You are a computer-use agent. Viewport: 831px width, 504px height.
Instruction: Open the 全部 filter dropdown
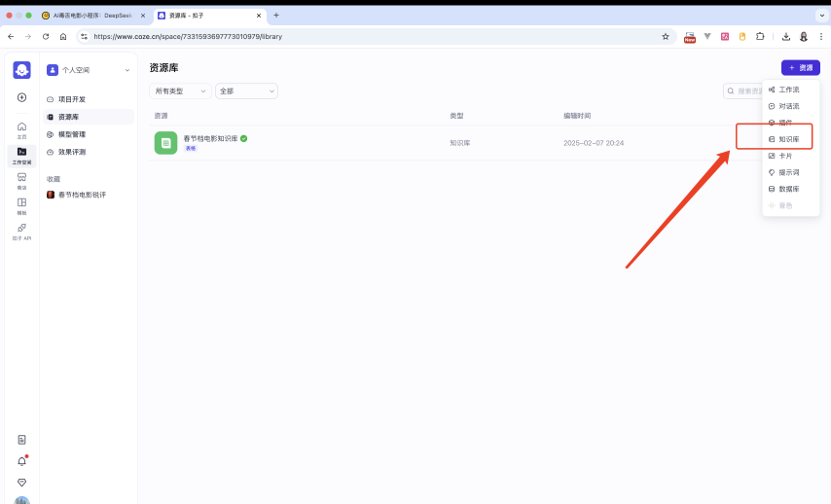tap(246, 90)
